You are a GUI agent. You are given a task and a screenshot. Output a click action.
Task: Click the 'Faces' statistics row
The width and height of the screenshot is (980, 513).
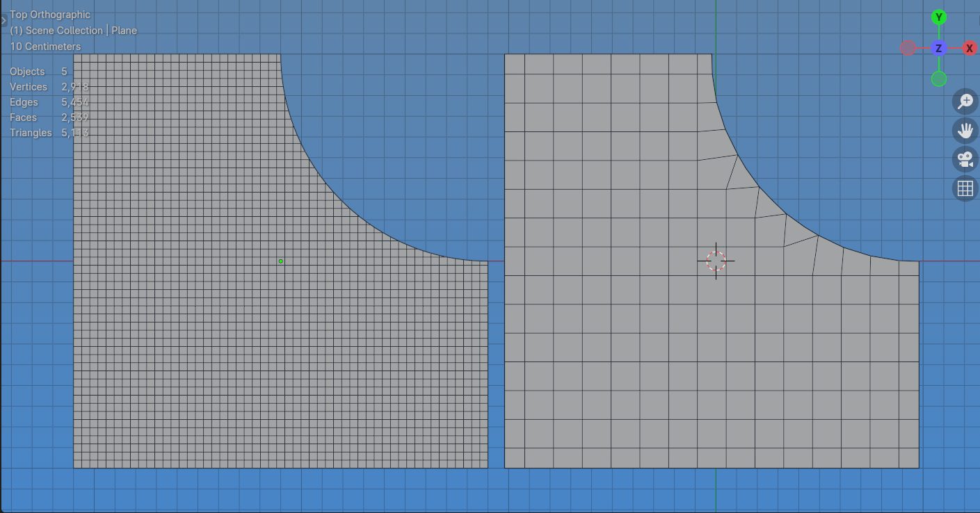tap(49, 117)
